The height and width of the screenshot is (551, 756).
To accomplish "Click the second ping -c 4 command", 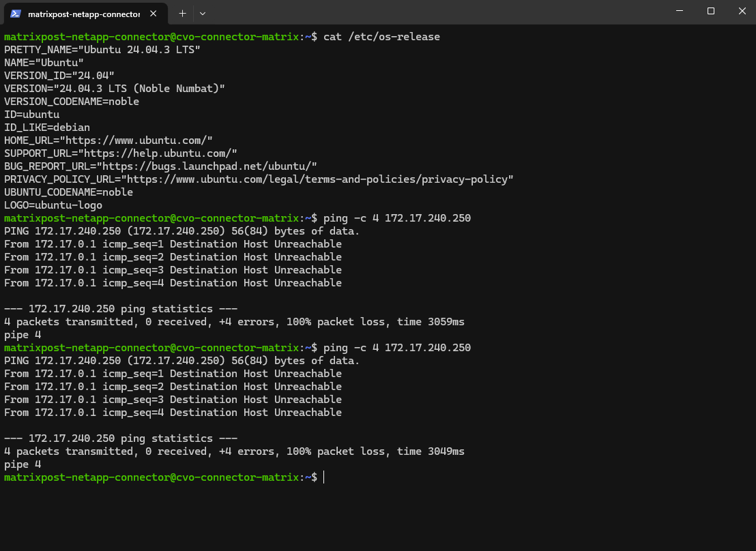I will click(x=397, y=348).
